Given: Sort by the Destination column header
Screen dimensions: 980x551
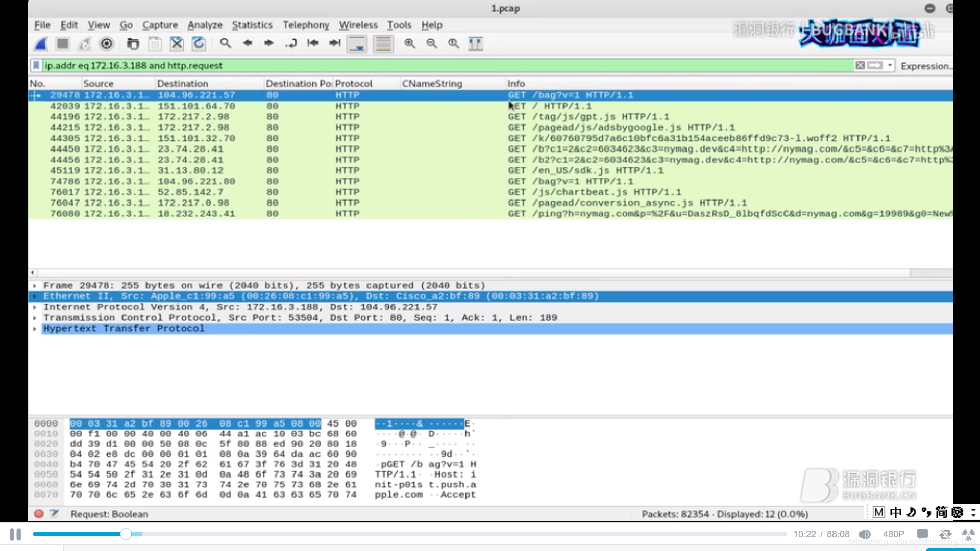Looking at the screenshot, I should [209, 83].
